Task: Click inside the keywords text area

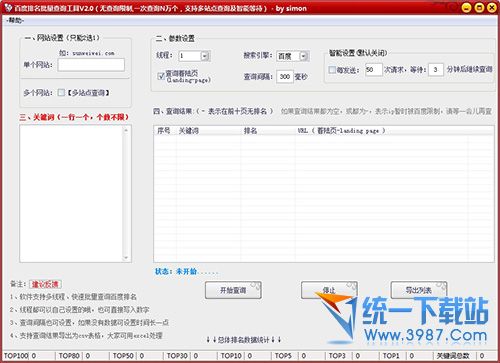Action: (x=71, y=193)
